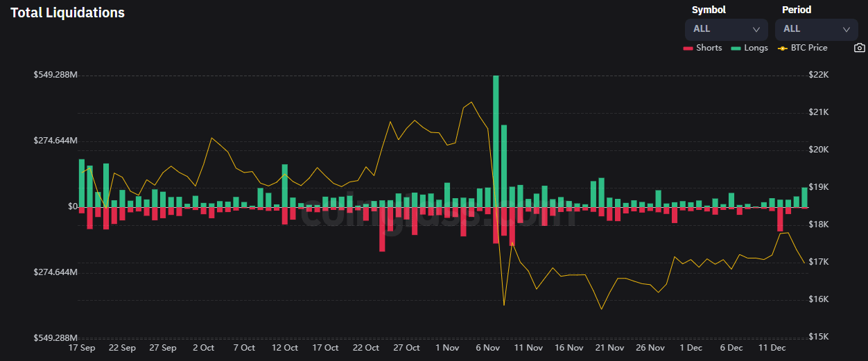Select the 12 Oct green Longs bar
Screen dimensions: 868x361
point(285,185)
